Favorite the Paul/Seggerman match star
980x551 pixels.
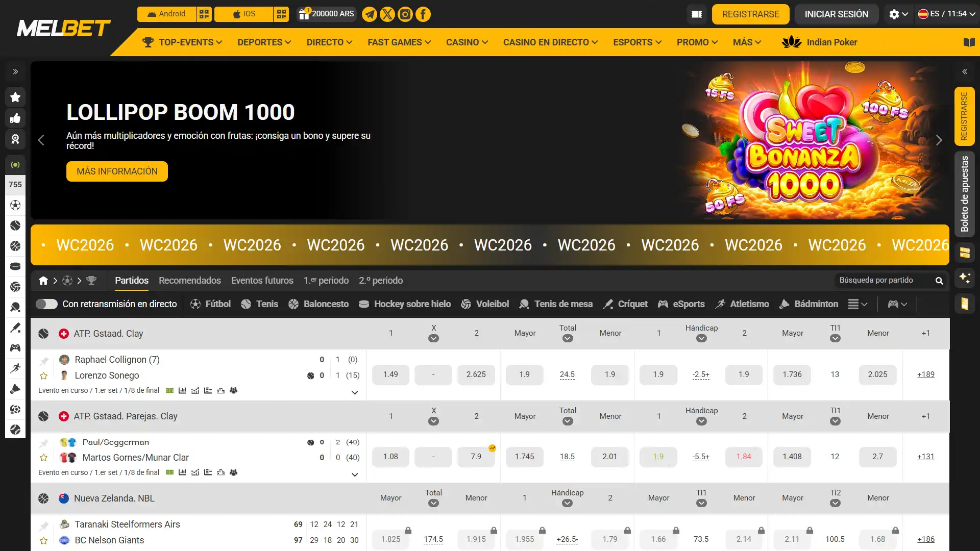point(44,458)
